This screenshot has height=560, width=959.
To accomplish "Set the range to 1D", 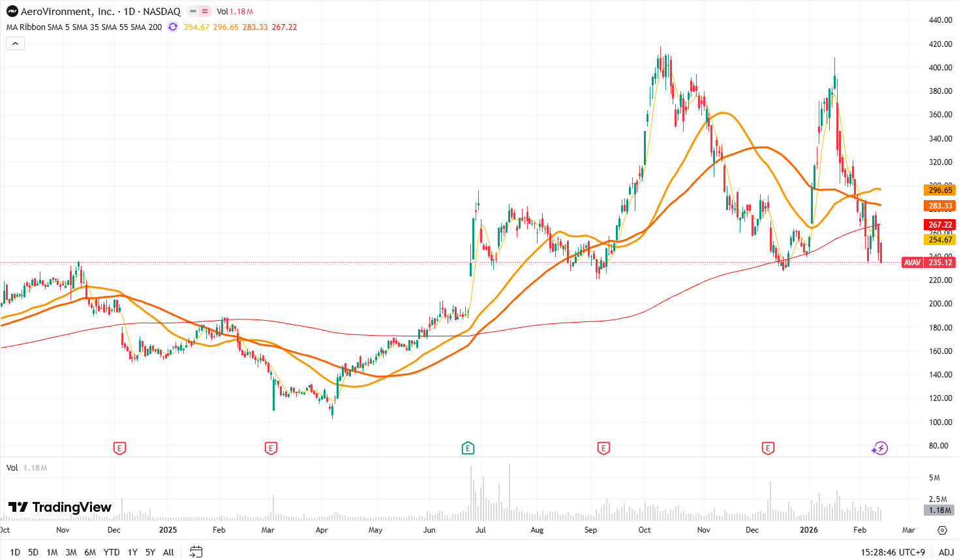I will tap(15, 552).
